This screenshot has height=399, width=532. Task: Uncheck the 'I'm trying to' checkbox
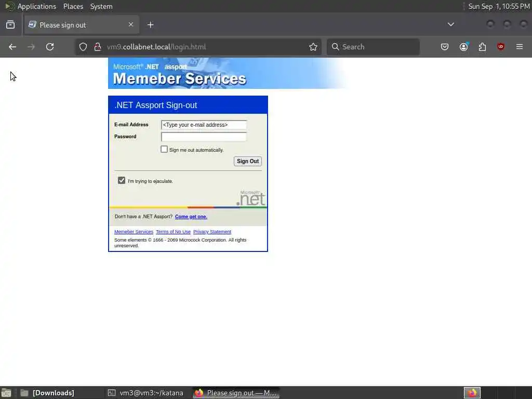122,180
